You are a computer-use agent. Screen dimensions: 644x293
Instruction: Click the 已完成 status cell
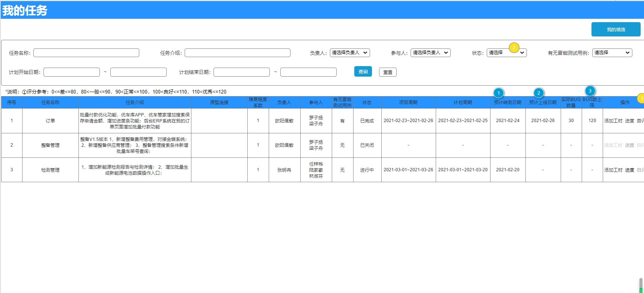point(367,121)
